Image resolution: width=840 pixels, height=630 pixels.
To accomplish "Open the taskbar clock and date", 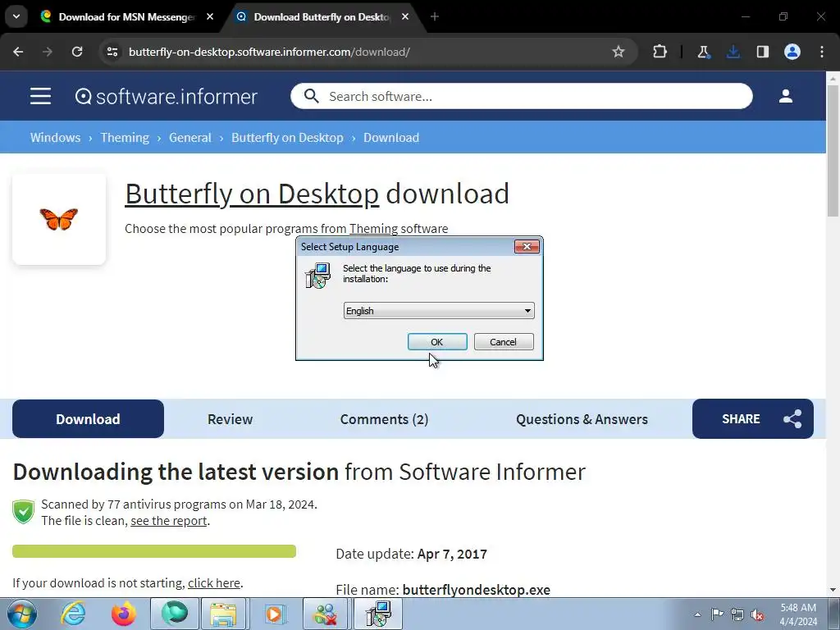I will tap(798, 614).
